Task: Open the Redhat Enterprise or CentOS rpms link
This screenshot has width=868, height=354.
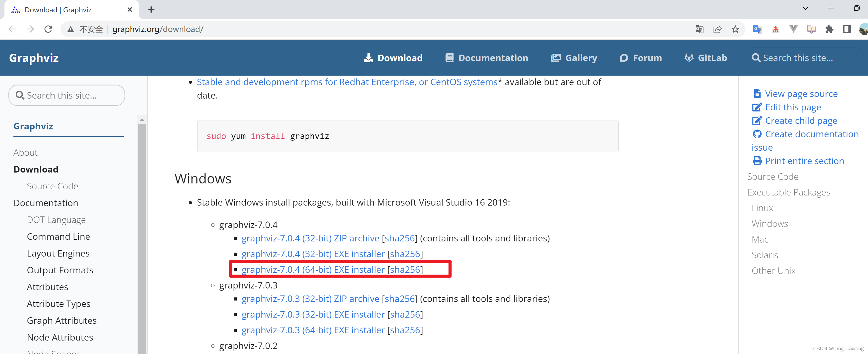Action: [347, 82]
